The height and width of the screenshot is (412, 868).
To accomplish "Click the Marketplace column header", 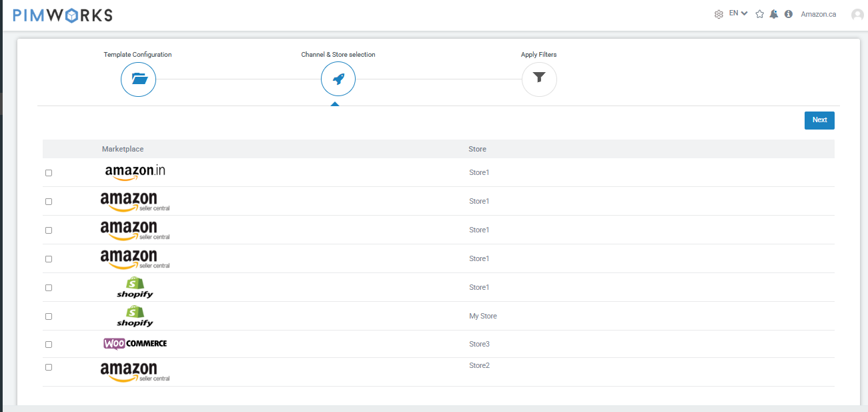I will point(123,149).
